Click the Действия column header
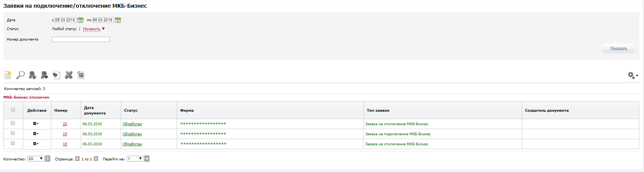The image size is (644, 172). pyautogui.click(x=37, y=111)
